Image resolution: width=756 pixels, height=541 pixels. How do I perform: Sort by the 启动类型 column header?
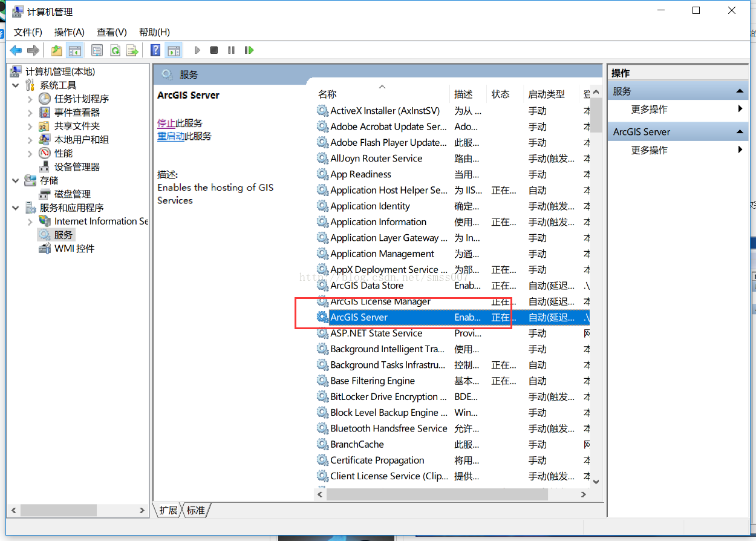coord(546,94)
